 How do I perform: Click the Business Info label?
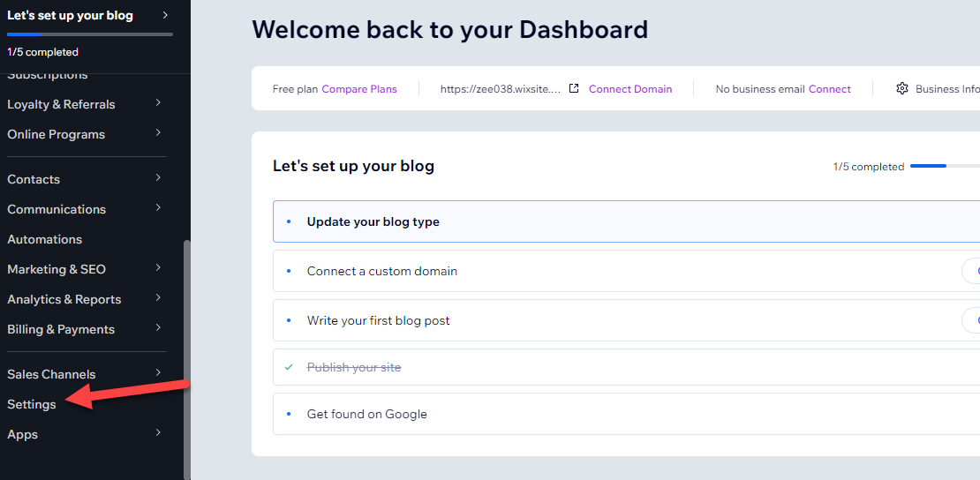point(947,89)
